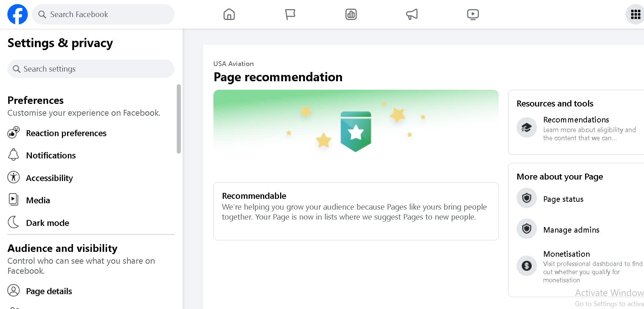
Task: Open the Insights bar chart icon
Action: tap(351, 14)
